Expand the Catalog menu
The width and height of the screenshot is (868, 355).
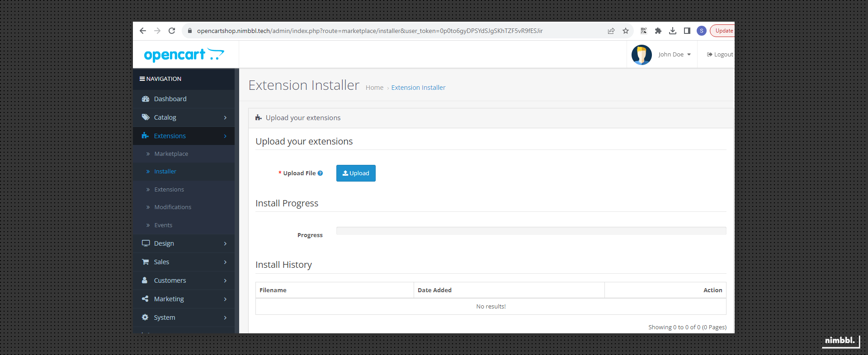point(184,117)
